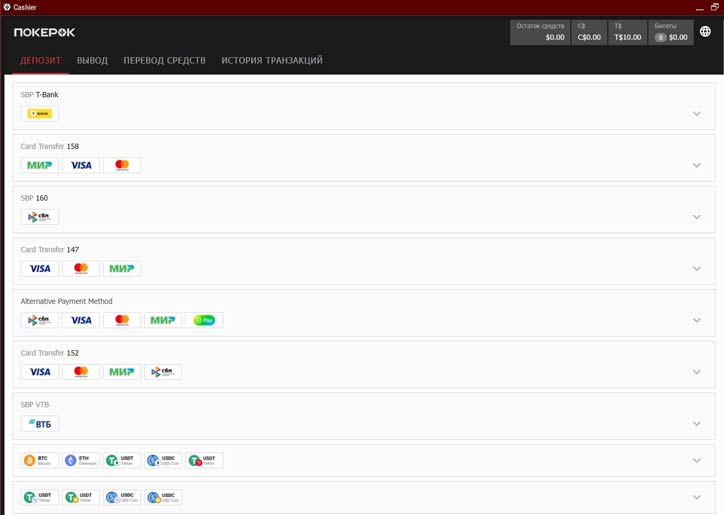Viewport: 724px width, 515px height.
Task: Click the Билеты balance box
Action: 670,32
